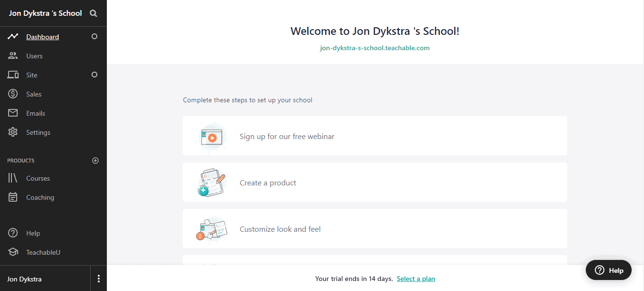This screenshot has width=644, height=291.
Task: Click the Dashboard chart line icon
Action: point(13,37)
